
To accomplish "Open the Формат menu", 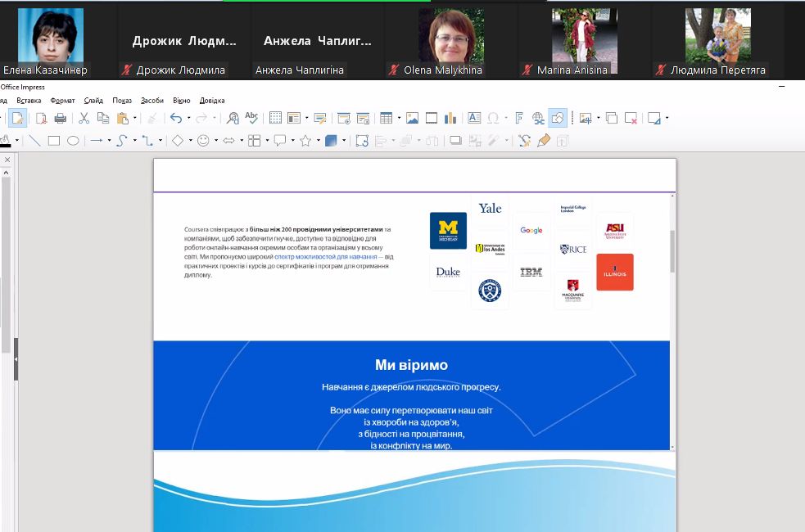I will pos(62,101).
